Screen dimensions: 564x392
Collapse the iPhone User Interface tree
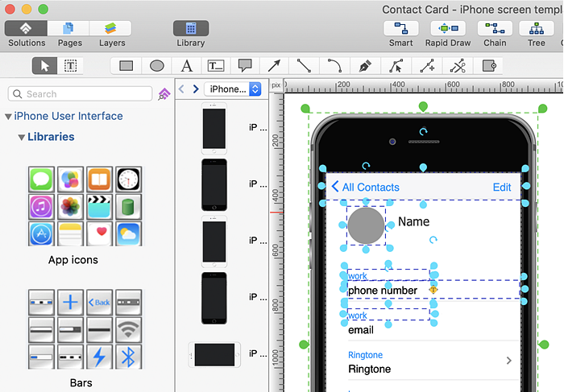pos(8,117)
